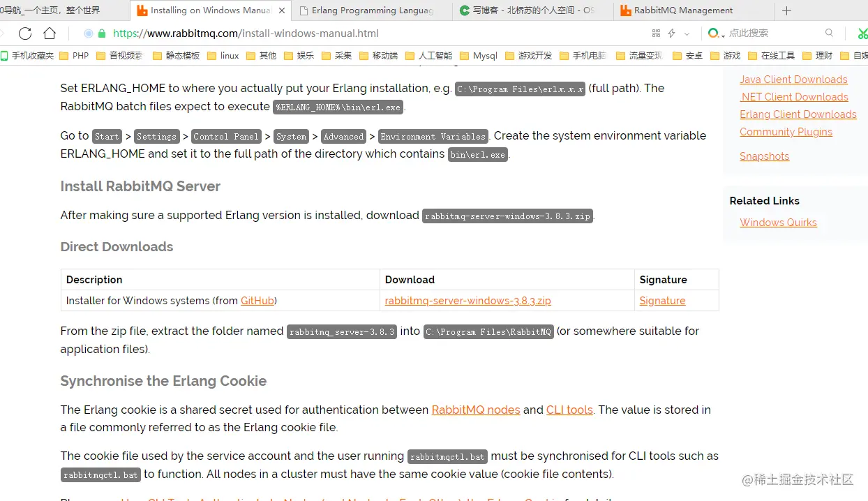Click the green padlock security icon
This screenshot has height=501, width=868.
pos(102,33)
